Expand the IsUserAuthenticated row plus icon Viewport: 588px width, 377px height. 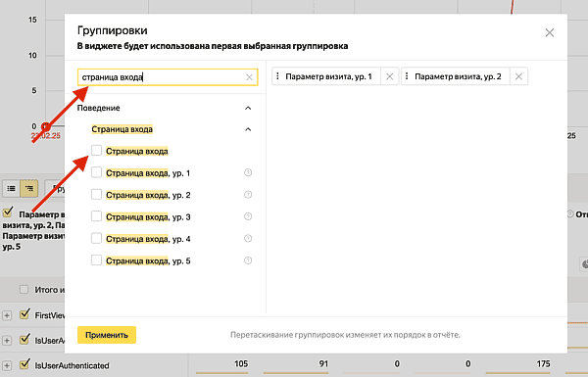(x=7, y=365)
